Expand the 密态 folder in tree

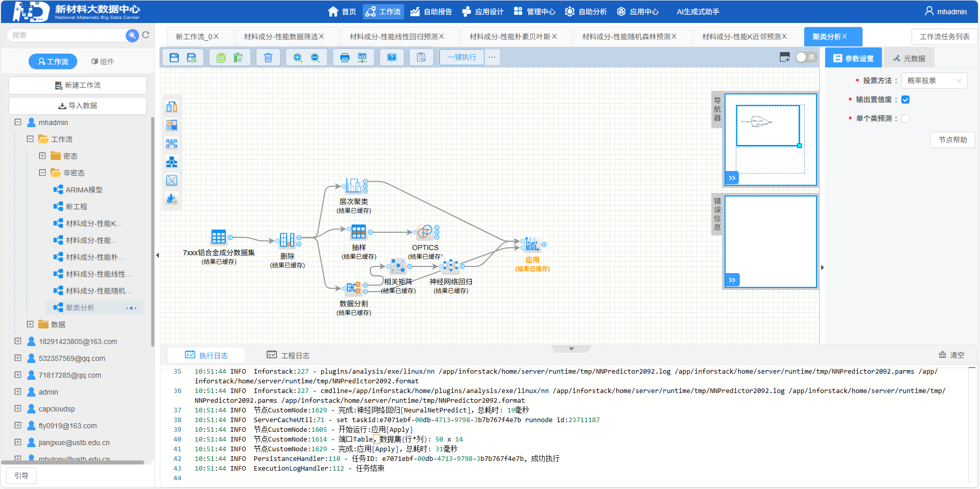(x=42, y=156)
